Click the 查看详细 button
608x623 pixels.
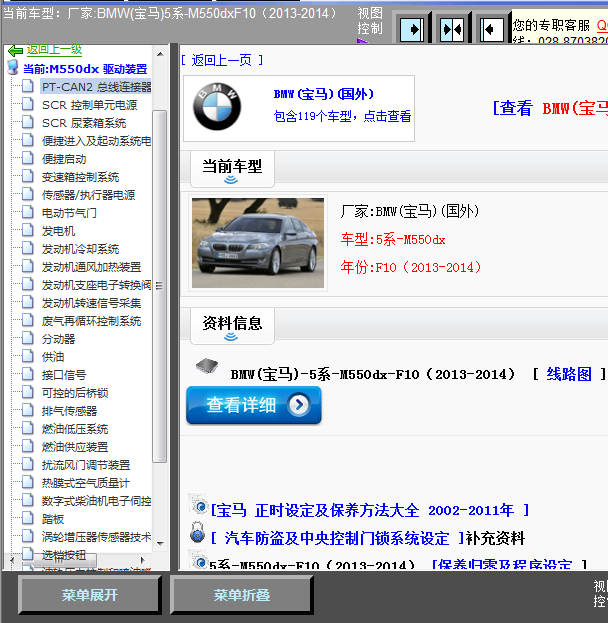tap(254, 405)
